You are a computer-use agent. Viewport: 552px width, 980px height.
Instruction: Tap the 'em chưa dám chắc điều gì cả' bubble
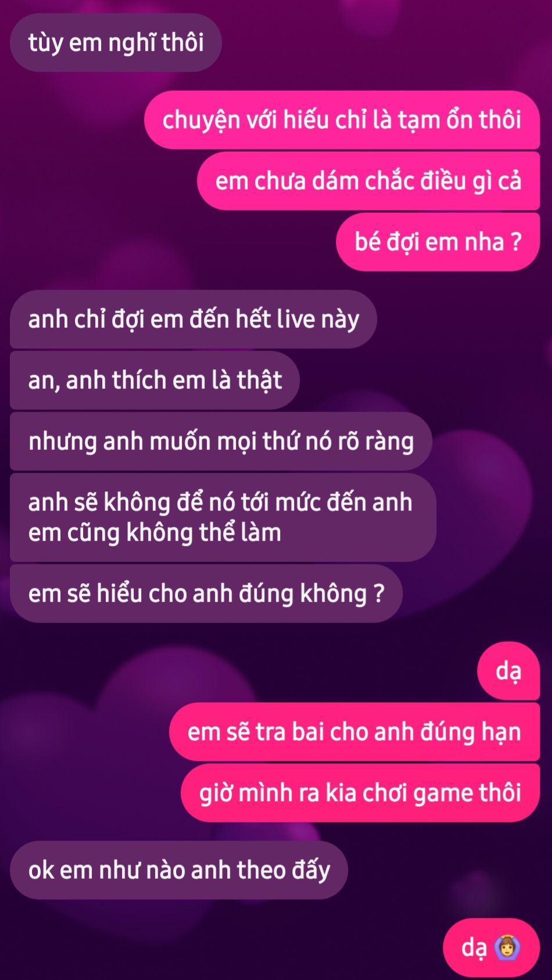[368, 181]
